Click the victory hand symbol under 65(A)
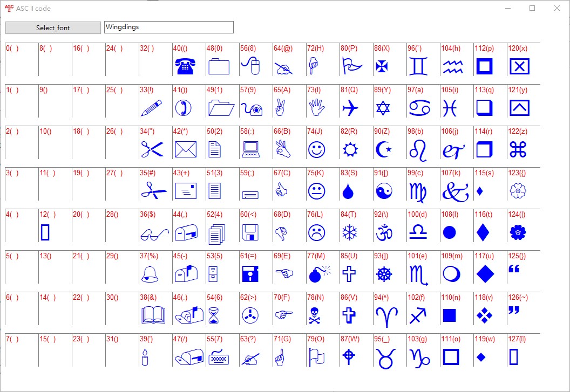570x392 pixels. (x=280, y=108)
